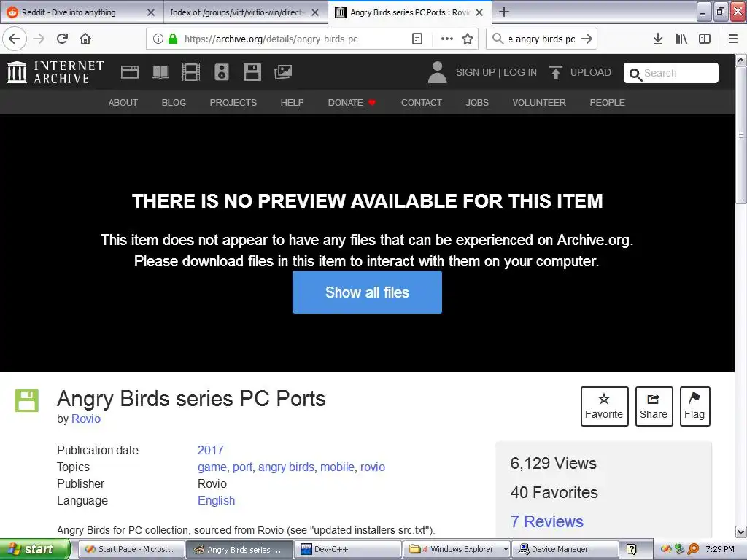Open the Rovio author link

tap(86, 419)
